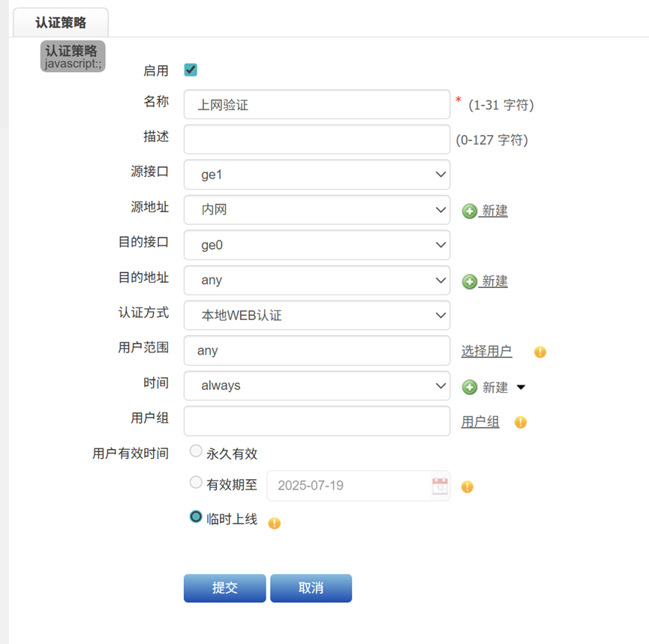Select the 有效期至 radio button
Screen dimensions: 649x644
[x=196, y=482]
